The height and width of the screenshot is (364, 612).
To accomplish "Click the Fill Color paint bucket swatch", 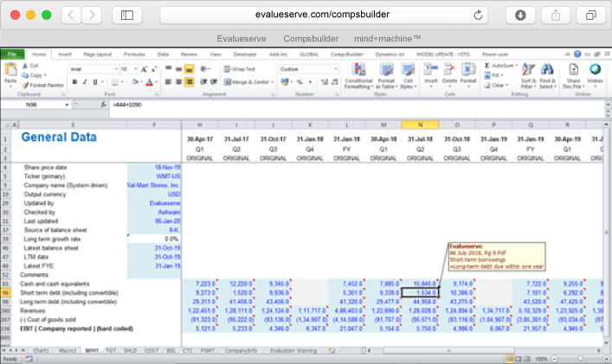I will (135, 82).
